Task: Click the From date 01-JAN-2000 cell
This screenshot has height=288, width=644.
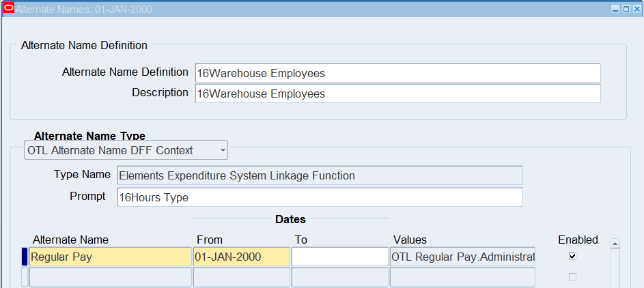Action: click(x=240, y=257)
